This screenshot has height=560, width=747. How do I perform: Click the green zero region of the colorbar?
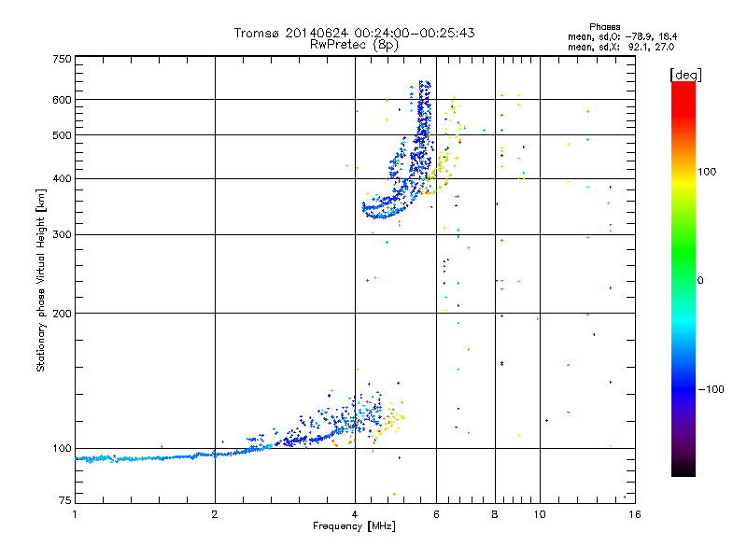[684, 279]
